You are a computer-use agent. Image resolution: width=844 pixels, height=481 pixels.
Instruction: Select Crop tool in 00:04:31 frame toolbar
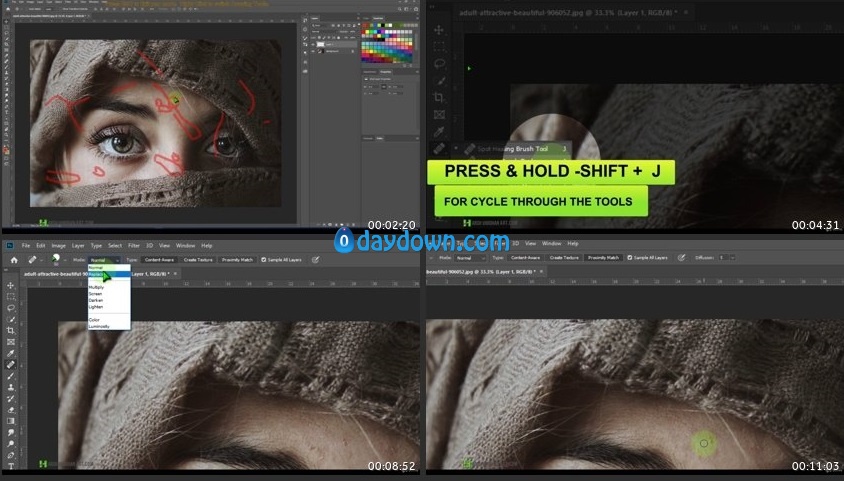(439, 97)
